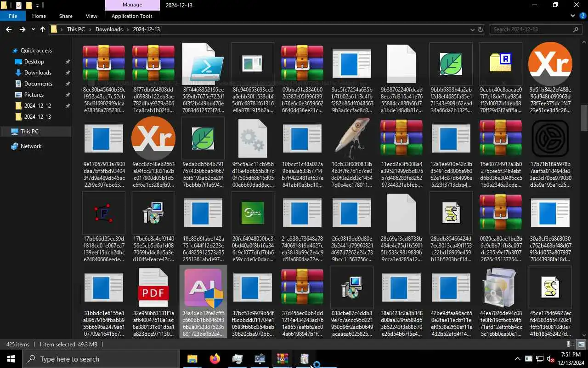The image size is (588, 368).
Task: Select script scroll file 45ce175469927ec
Action: (x=550, y=302)
